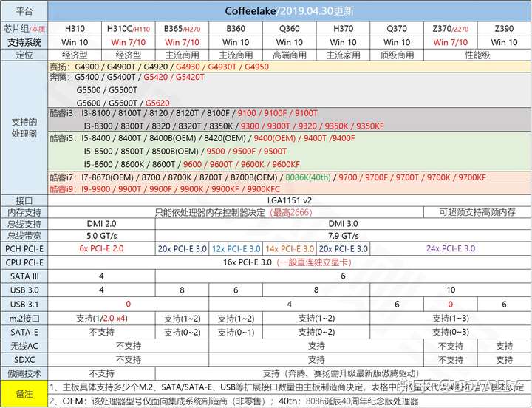Click the 酷睿i9 processor list row
Screen dimensions: 532x408
coord(290,188)
